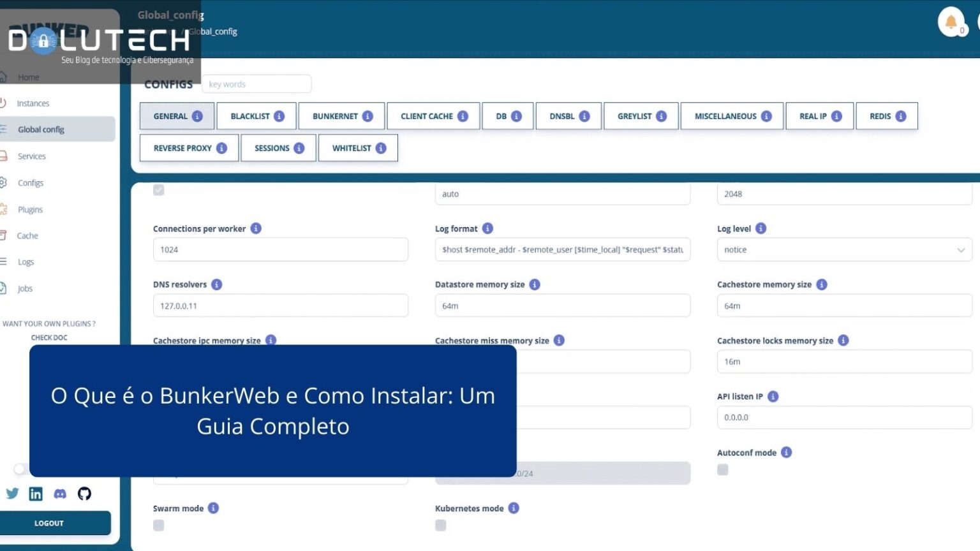View the Logs page
980x551 pixels.
tap(26, 261)
